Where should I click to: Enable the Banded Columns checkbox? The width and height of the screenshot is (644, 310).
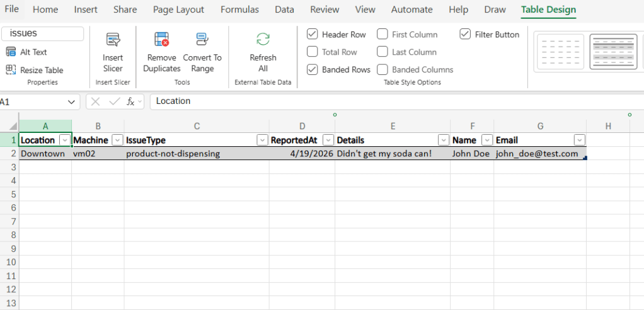click(382, 69)
